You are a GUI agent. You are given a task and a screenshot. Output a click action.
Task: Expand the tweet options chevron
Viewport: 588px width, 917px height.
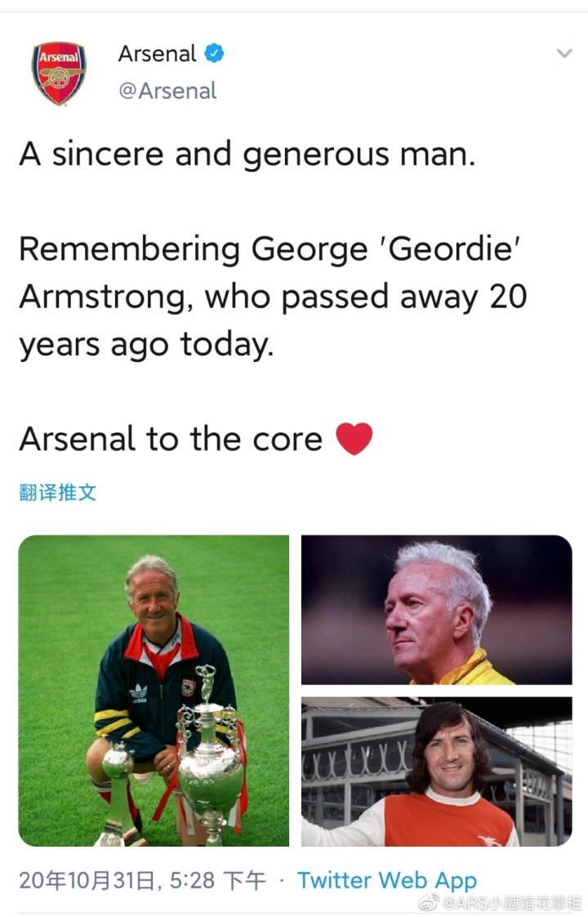tap(563, 54)
